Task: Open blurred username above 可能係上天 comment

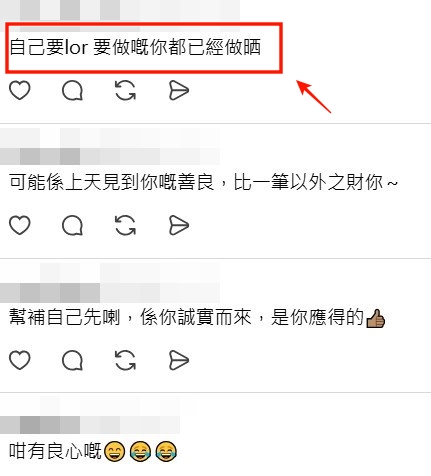Action: click(110, 147)
